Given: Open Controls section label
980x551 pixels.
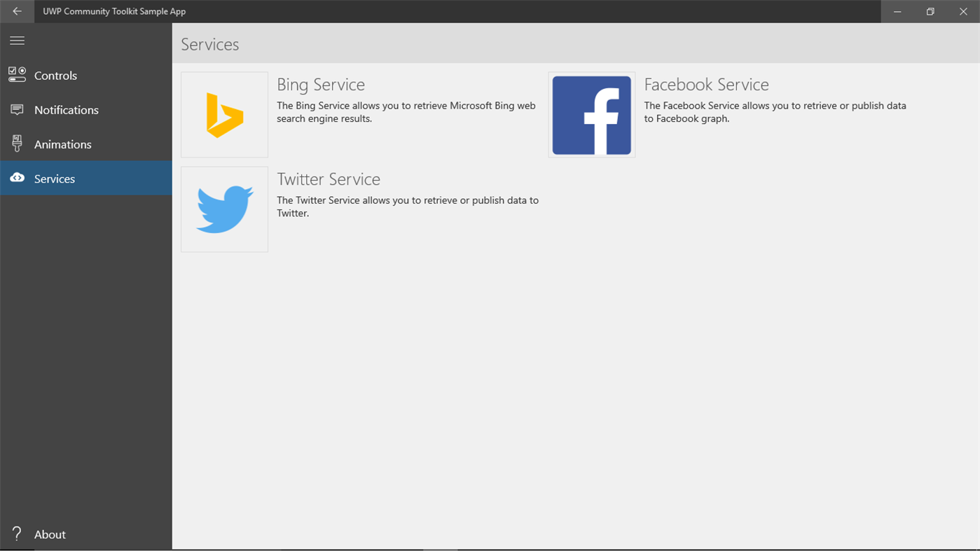Looking at the screenshot, I should 55,76.
